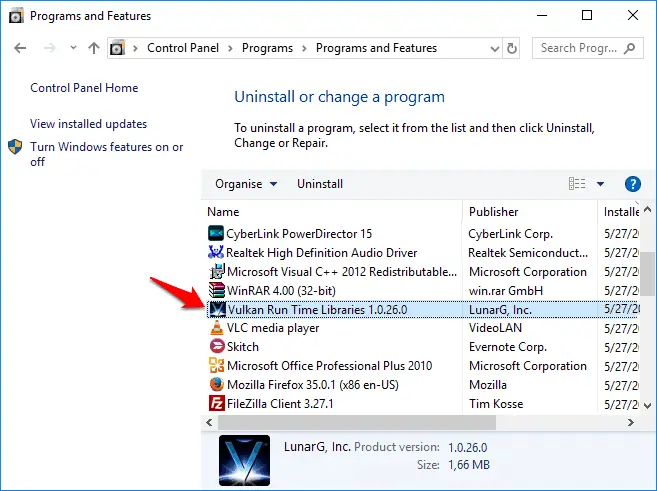
Task: Refresh the Programs and Features list
Action: (x=511, y=48)
